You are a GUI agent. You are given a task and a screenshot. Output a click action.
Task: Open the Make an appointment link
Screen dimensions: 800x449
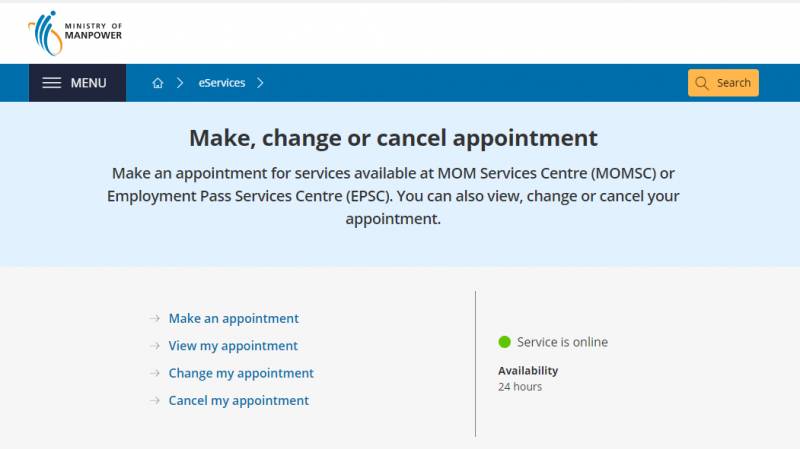(233, 319)
